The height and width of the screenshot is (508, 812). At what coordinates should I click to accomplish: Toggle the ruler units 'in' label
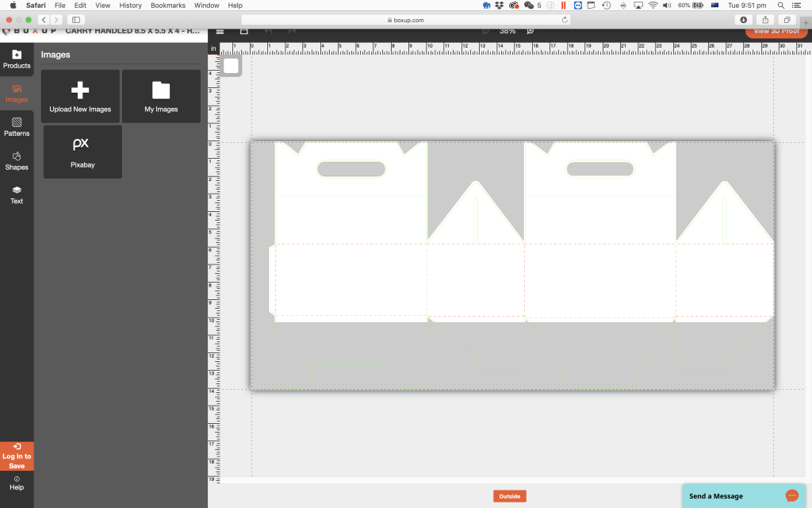[x=213, y=48]
